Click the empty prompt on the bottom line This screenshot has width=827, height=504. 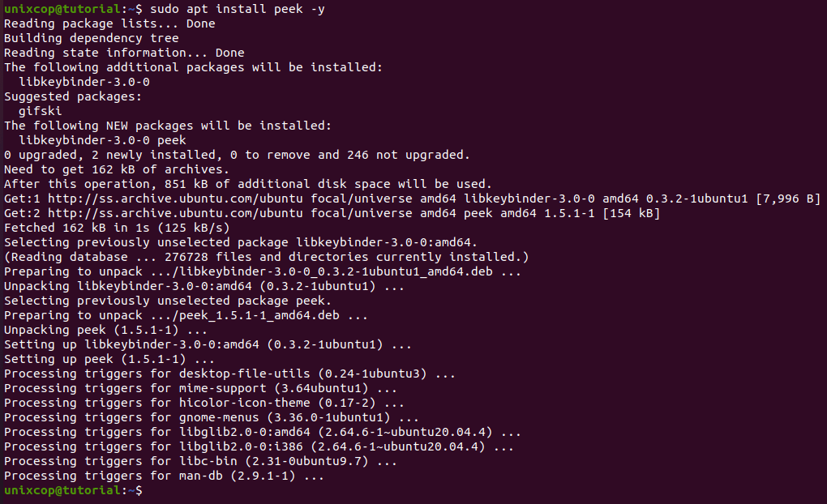(x=73, y=490)
